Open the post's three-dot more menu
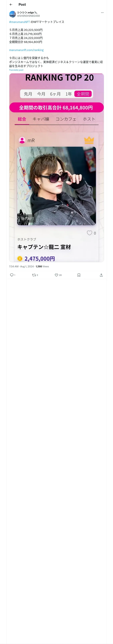 click(x=102, y=13)
